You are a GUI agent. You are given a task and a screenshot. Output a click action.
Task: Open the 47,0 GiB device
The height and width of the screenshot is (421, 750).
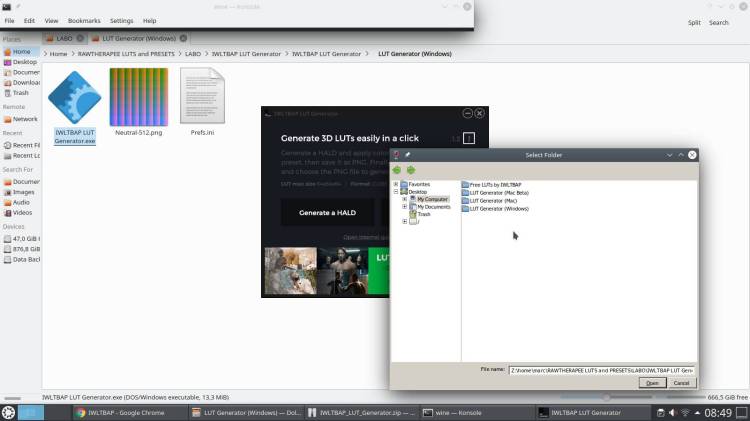click(21, 239)
